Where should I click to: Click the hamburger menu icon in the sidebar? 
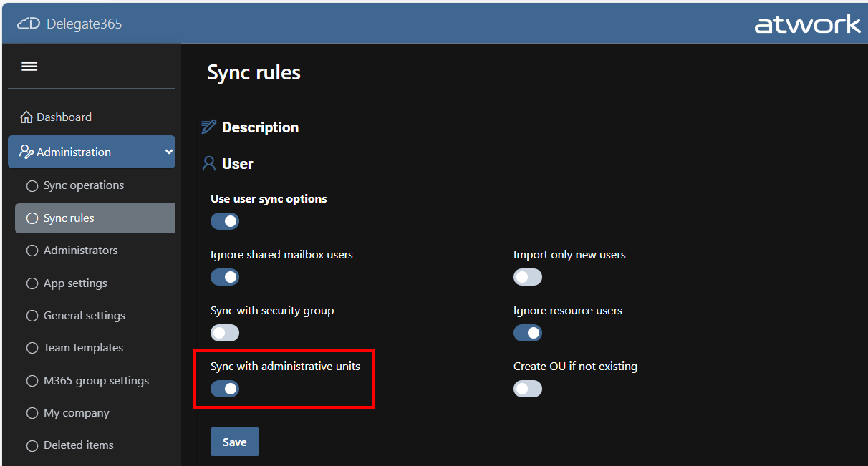click(x=29, y=65)
